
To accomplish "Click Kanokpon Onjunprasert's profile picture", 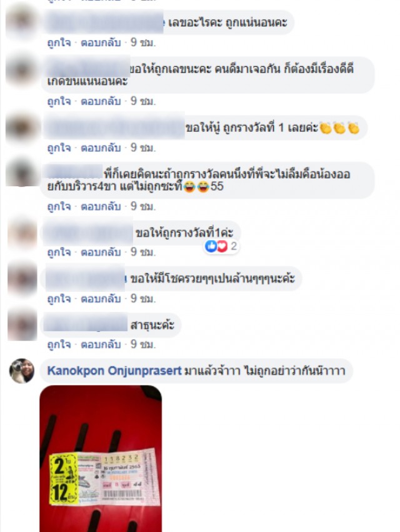I will [22, 371].
